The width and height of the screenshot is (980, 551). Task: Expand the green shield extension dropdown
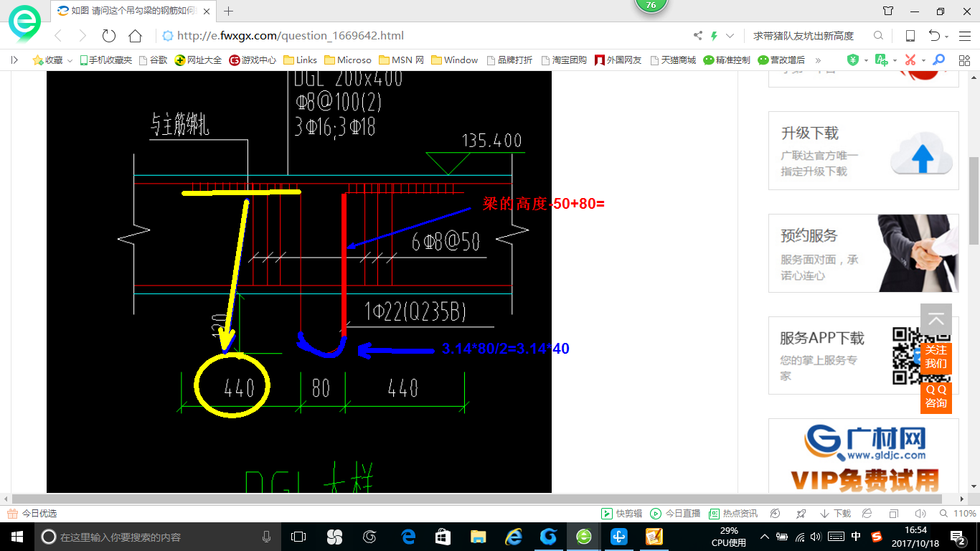point(866,61)
